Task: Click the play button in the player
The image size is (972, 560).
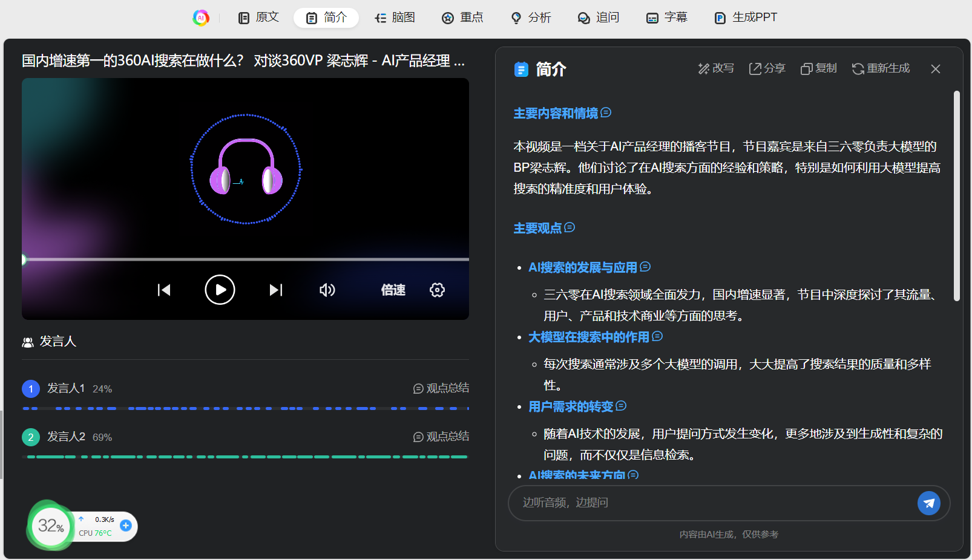Action: point(220,290)
